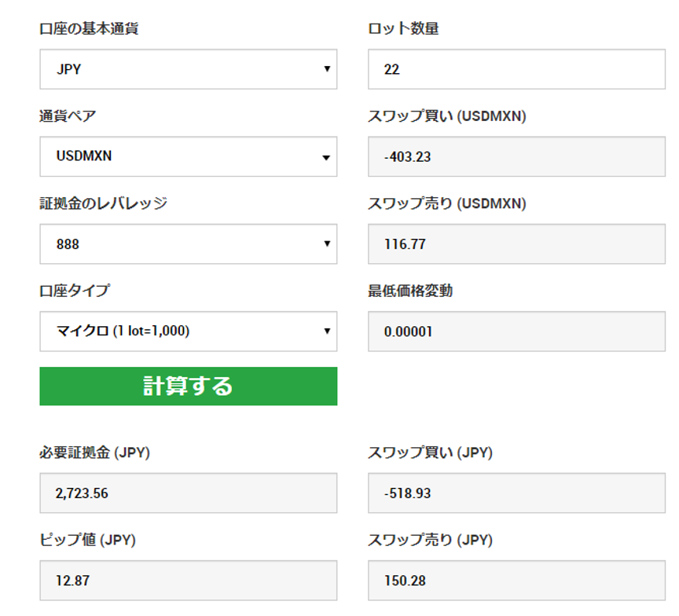Click the ロット数量 label text

pyautogui.click(x=403, y=29)
